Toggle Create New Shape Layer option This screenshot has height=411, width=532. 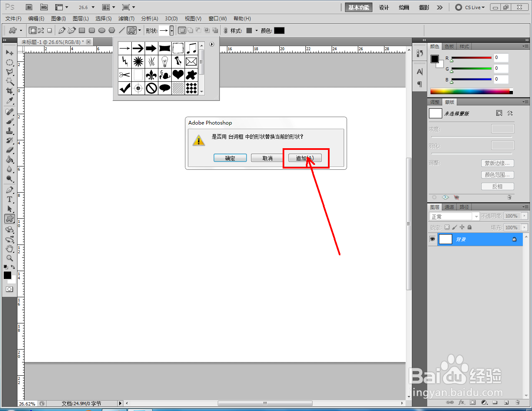[x=182, y=30]
